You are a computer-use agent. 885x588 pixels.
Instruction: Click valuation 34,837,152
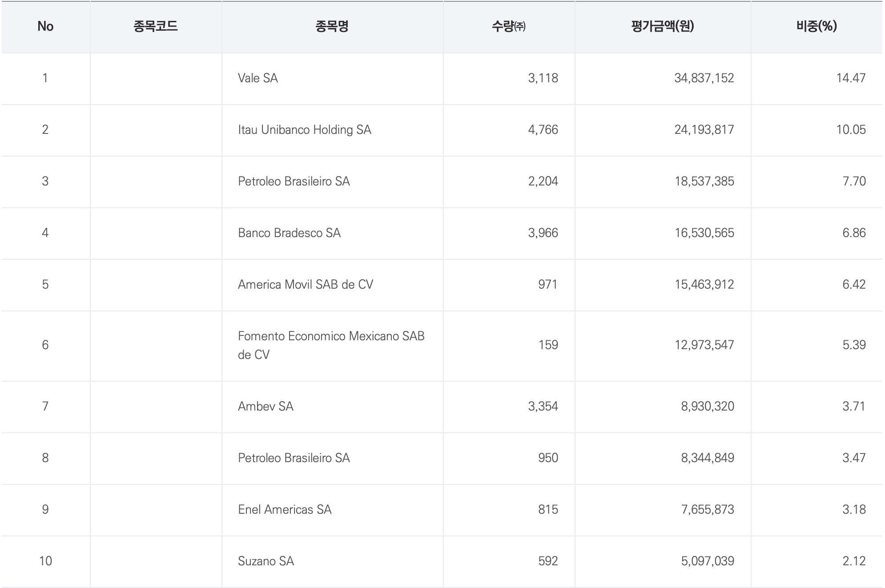click(x=704, y=78)
